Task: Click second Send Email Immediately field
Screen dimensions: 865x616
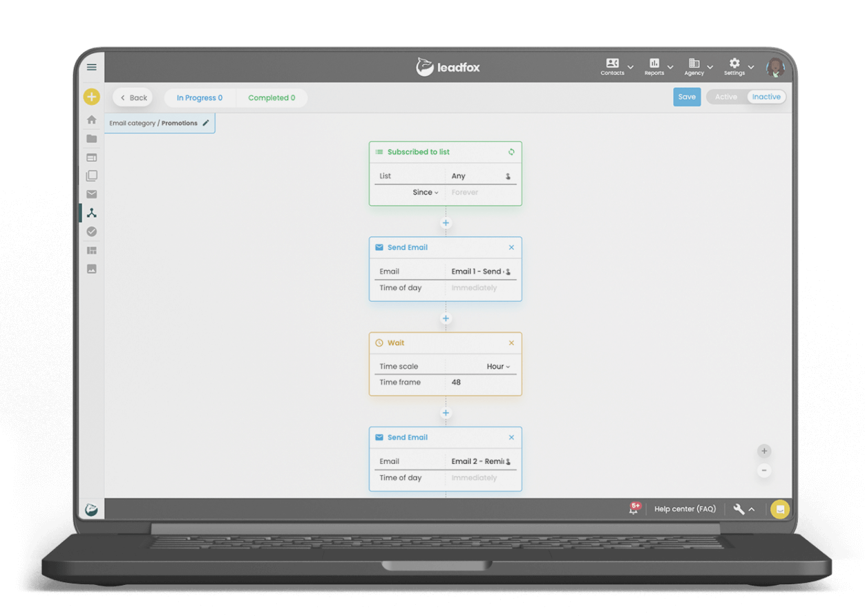Action: (x=481, y=478)
